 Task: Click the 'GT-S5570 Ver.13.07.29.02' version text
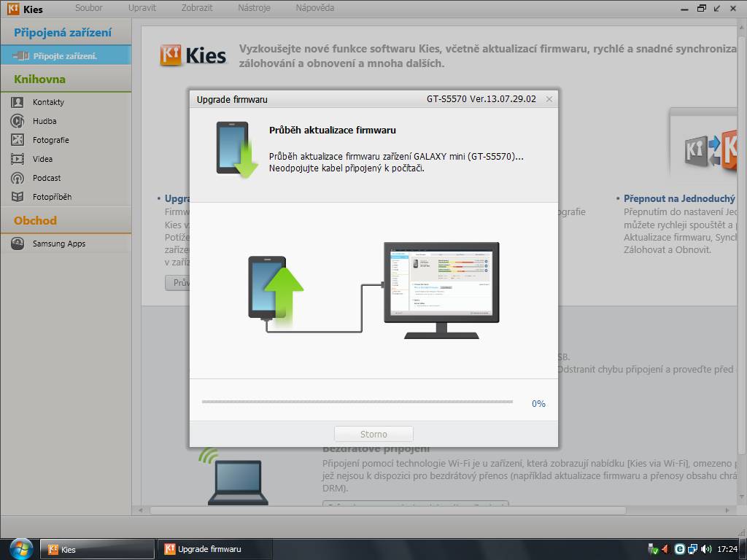coord(481,99)
